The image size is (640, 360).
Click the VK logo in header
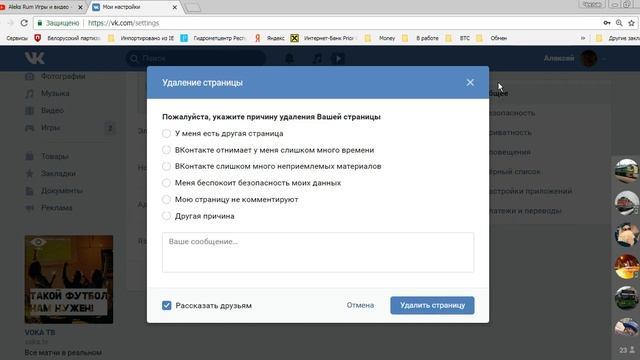pyautogui.click(x=34, y=58)
